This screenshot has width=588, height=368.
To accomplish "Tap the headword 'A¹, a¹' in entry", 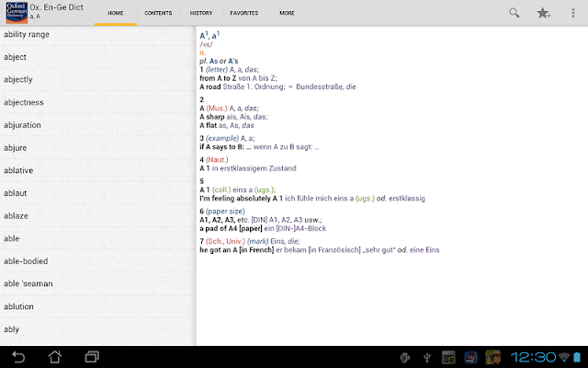I will [209, 35].
